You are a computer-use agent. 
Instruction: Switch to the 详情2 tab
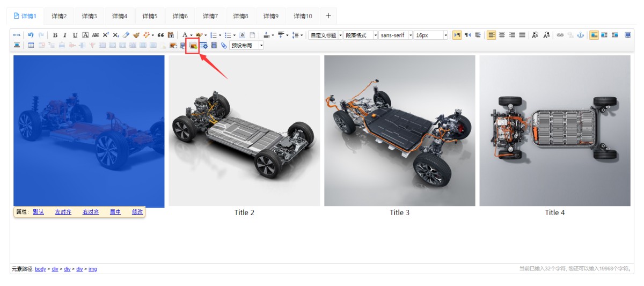59,16
